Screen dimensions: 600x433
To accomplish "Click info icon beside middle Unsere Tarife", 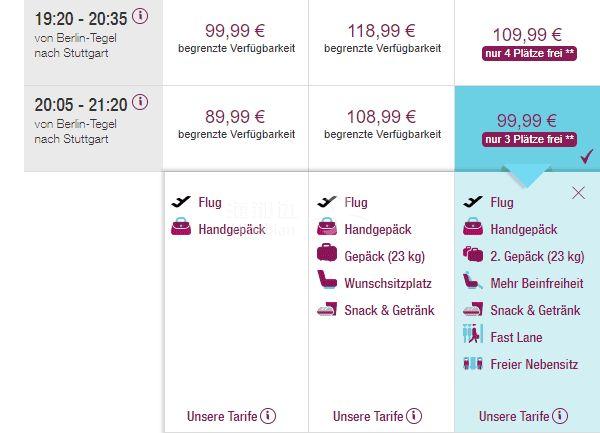I will tap(414, 416).
